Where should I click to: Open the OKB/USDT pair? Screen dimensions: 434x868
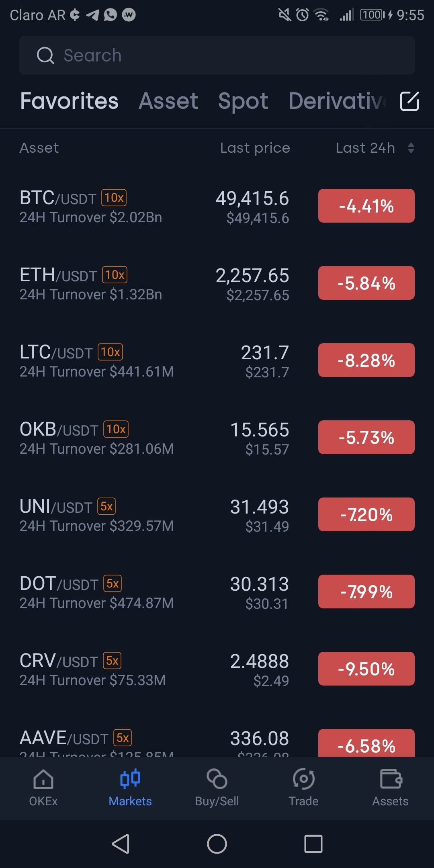(217, 438)
